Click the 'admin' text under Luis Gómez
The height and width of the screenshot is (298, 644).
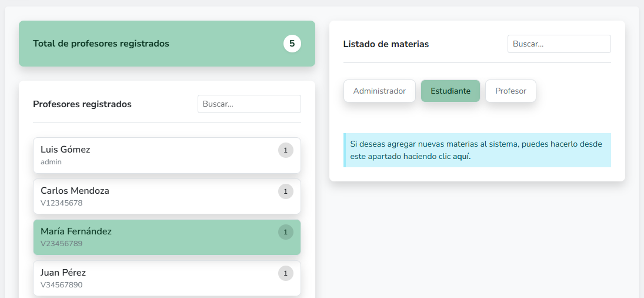click(x=51, y=162)
